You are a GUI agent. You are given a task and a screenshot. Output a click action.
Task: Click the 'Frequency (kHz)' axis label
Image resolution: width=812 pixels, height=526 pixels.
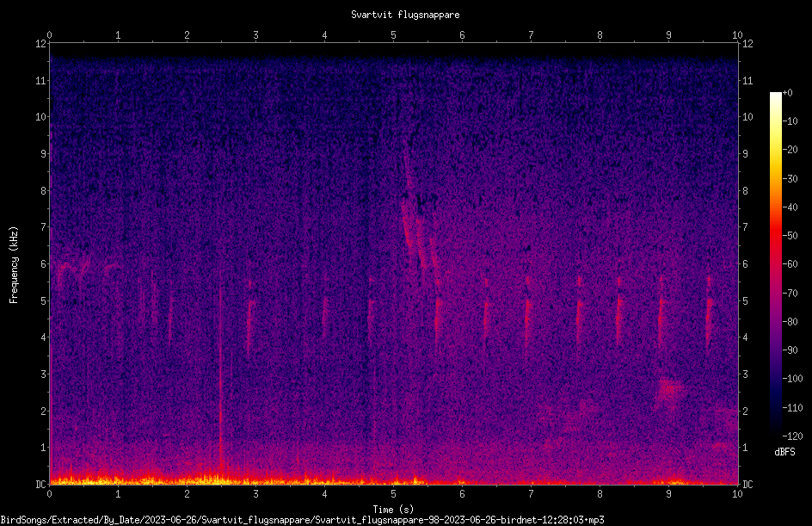[x=14, y=265]
